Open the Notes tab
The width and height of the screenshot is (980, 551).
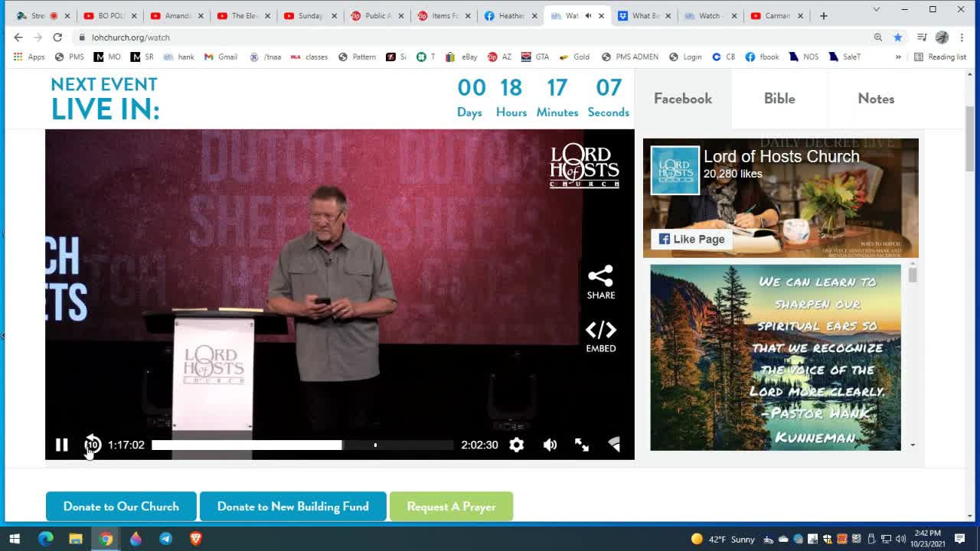(x=876, y=99)
